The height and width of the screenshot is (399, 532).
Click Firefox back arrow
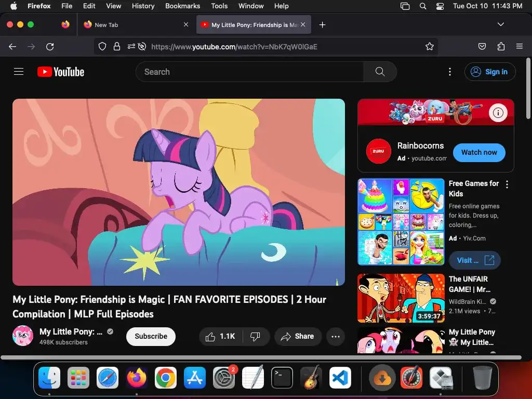tap(12, 46)
